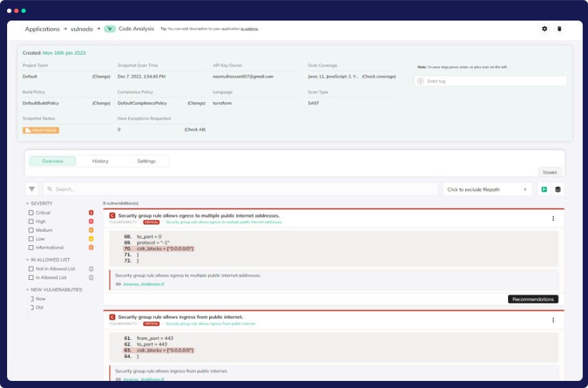Click the Policy Failed status badge
588x388 pixels.
(41, 130)
